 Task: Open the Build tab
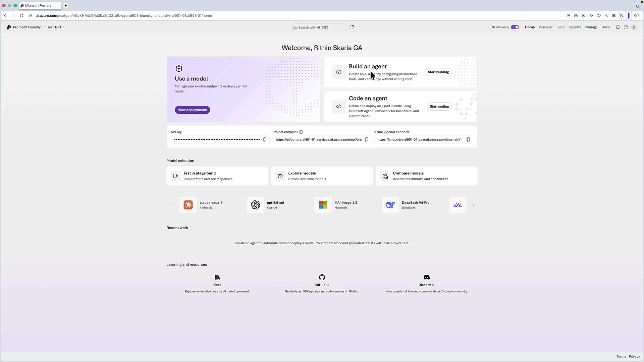(560, 27)
